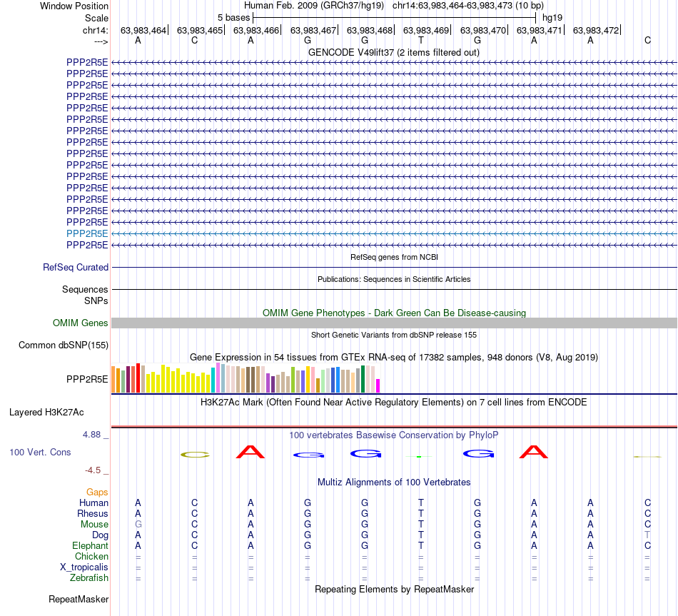Click the H3K27Ac Mark ENCODE track title
The height and width of the screenshot is (616, 678).
pos(393,403)
